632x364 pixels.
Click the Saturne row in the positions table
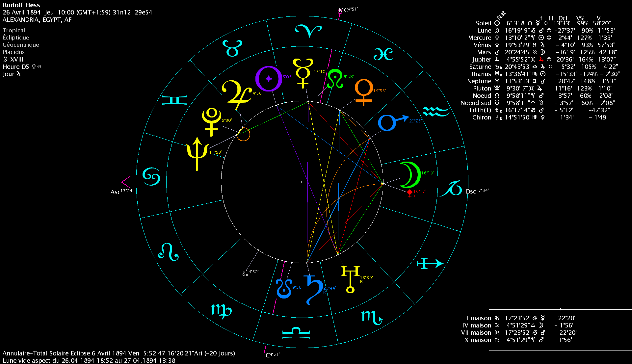pyautogui.click(x=544, y=66)
